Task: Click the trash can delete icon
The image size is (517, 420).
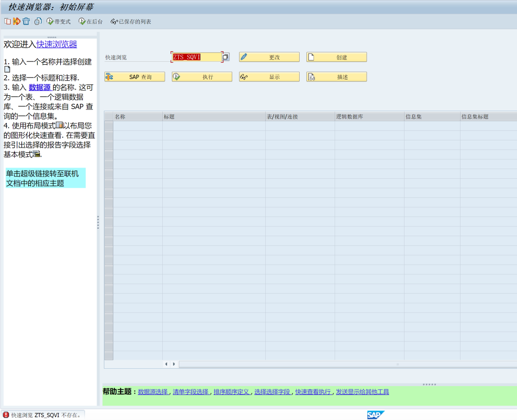Action: (x=26, y=22)
